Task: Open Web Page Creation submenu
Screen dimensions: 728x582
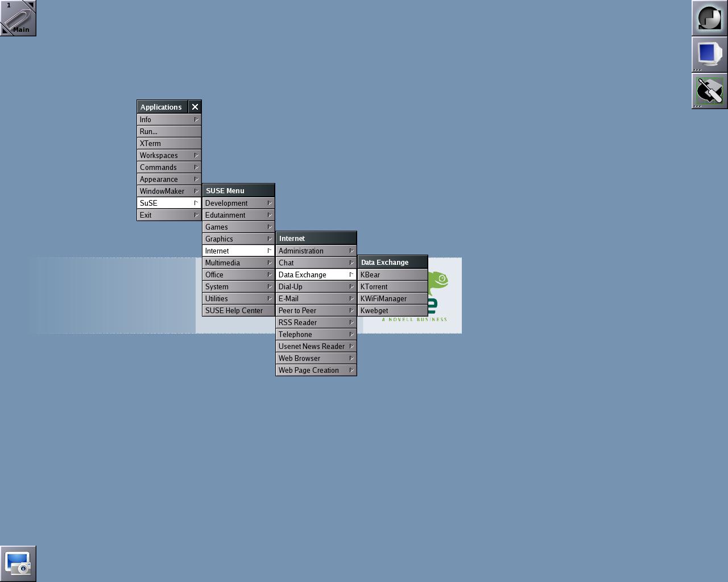Action: (316, 370)
